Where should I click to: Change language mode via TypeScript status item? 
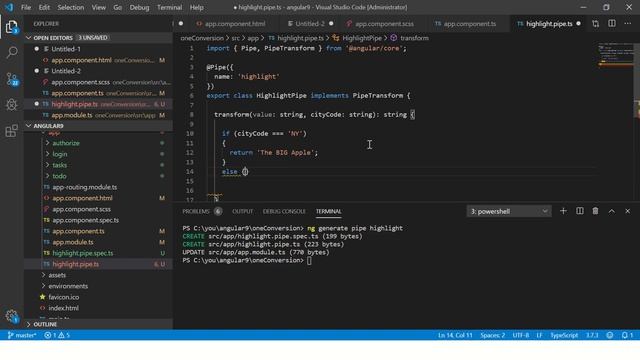coord(564,335)
